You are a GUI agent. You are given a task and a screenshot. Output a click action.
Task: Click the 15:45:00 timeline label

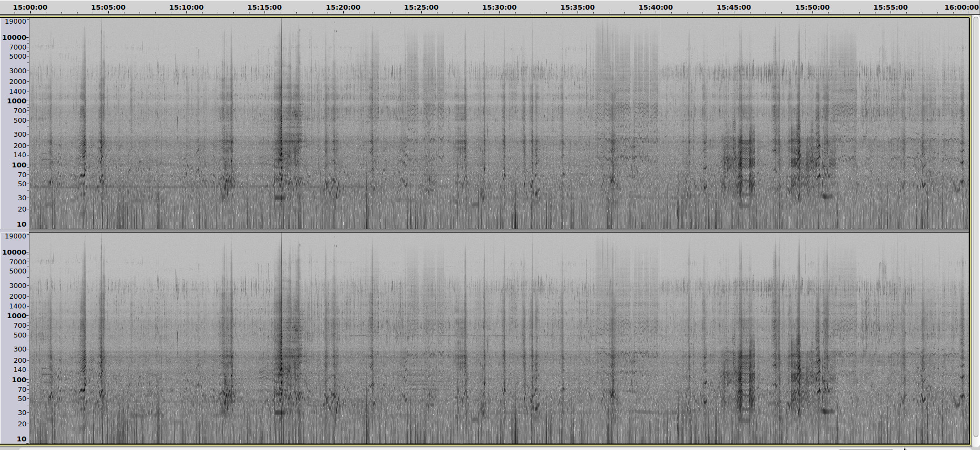[x=733, y=8]
